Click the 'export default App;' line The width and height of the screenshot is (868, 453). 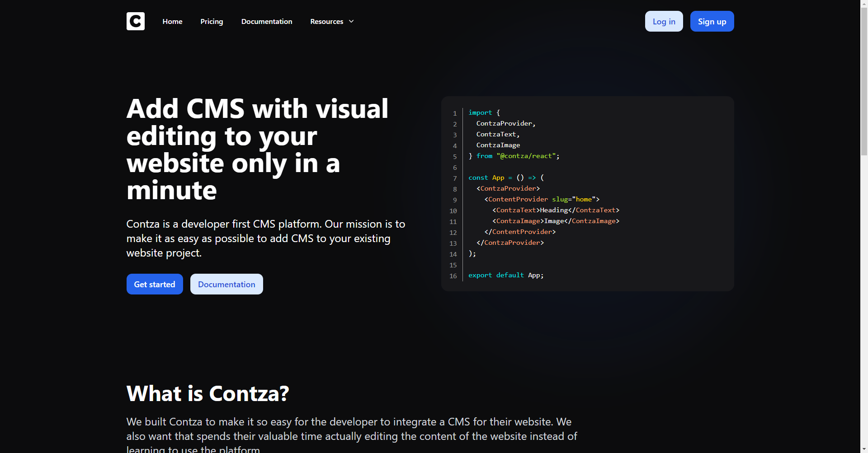[506, 275]
